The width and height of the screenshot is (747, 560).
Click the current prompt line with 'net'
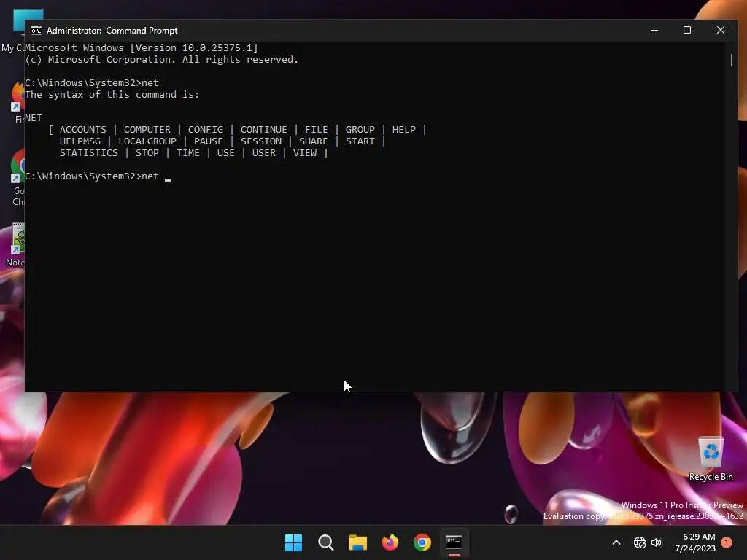click(x=98, y=176)
